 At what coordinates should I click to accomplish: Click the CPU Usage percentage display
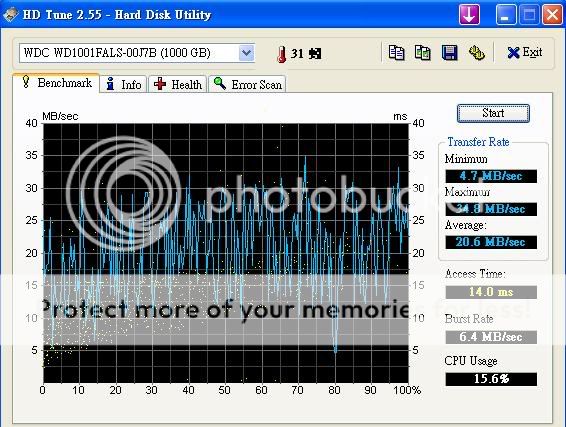tap(491, 379)
